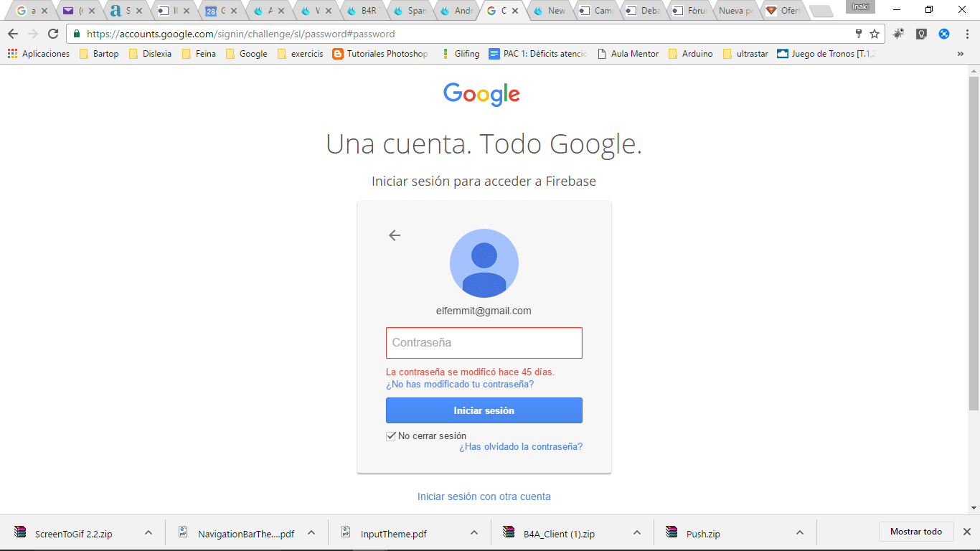Open the Chrome three-dot menu
This screenshot has height=551, width=980.
[x=966, y=34]
